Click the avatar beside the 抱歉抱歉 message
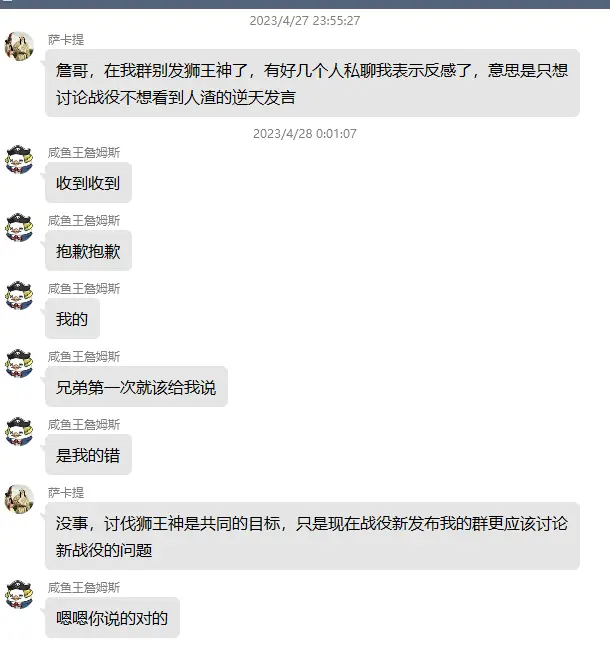Image resolution: width=610 pixels, height=664 pixels. point(19,227)
